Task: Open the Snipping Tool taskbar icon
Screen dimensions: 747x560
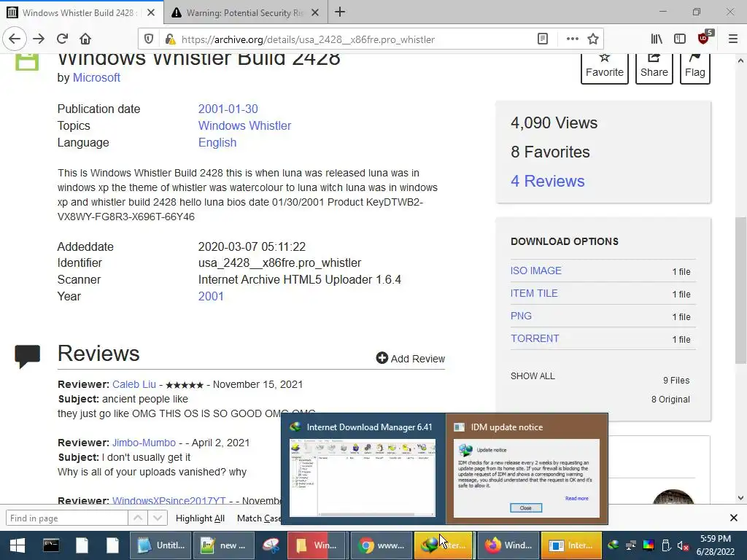Action: click(x=271, y=545)
